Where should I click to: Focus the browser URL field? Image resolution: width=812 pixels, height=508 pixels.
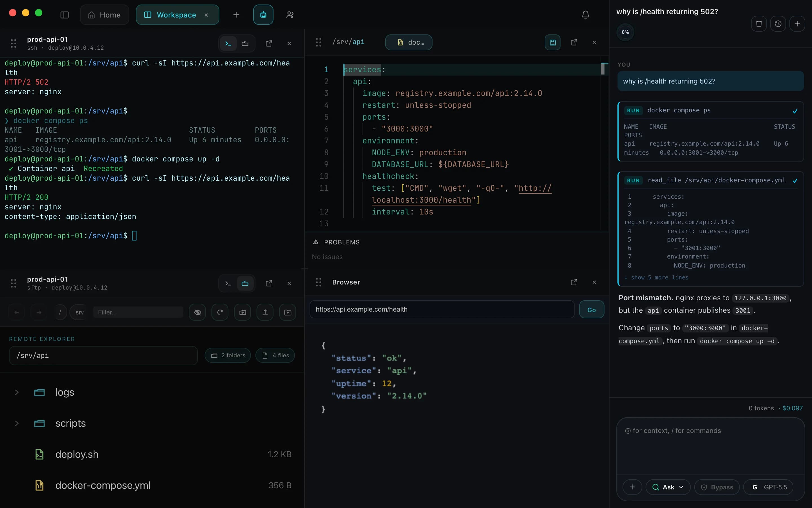point(442,309)
